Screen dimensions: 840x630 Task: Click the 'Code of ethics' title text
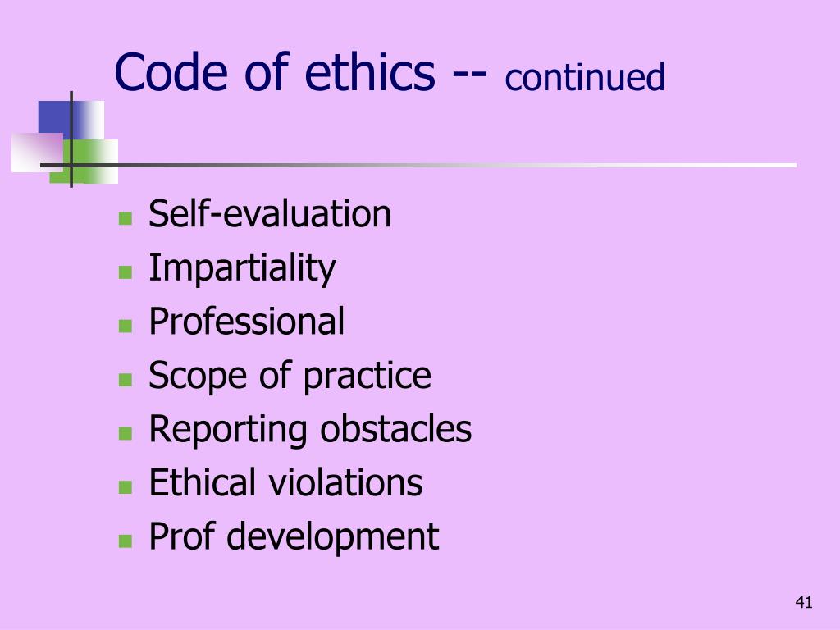pos(275,72)
